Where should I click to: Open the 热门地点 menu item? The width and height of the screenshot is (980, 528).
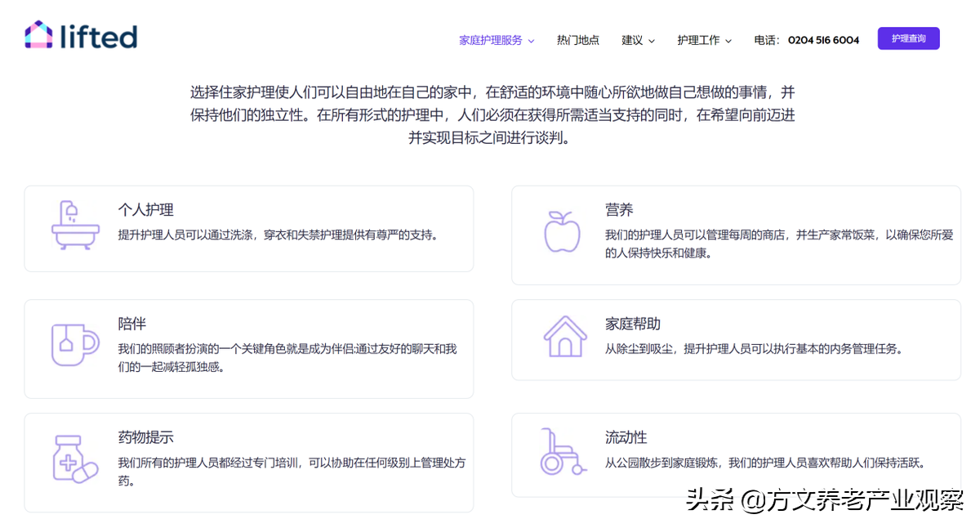tap(577, 39)
